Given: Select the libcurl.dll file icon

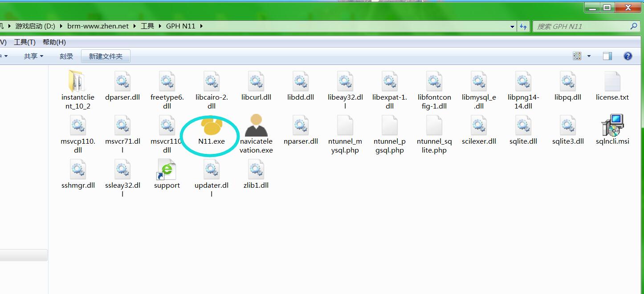Looking at the screenshot, I should [256, 81].
